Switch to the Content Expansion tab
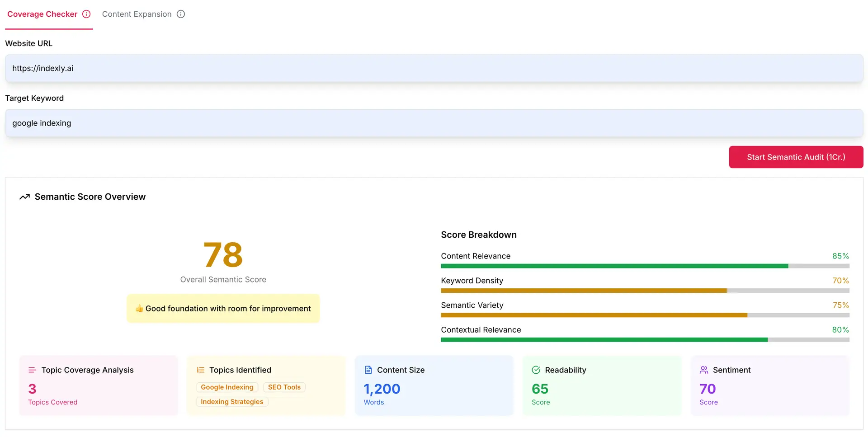 tap(137, 14)
